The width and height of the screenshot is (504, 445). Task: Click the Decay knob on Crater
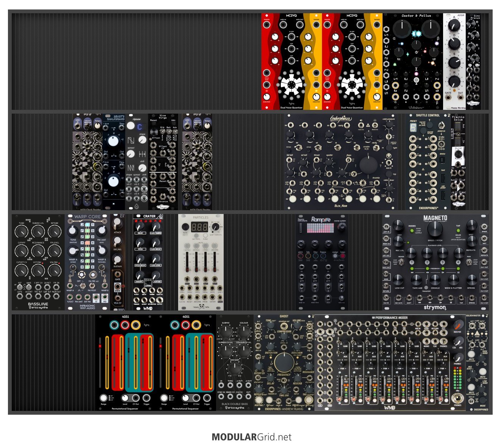140,226
